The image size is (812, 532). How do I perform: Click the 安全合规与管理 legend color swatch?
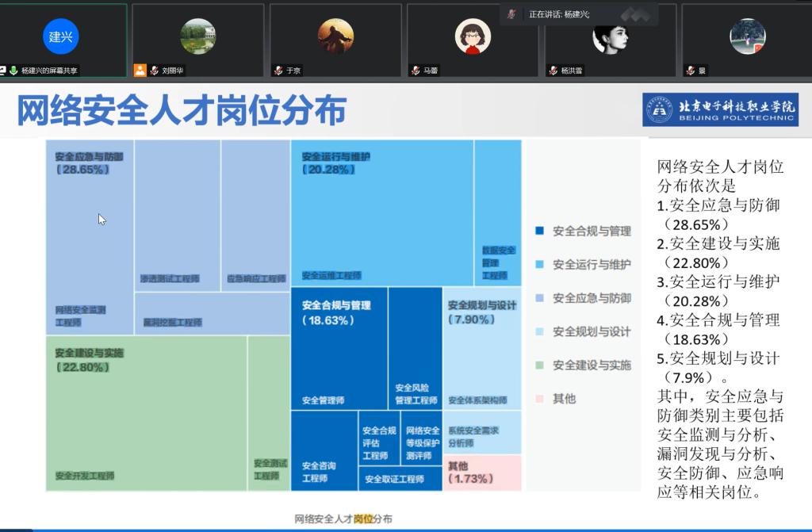540,232
